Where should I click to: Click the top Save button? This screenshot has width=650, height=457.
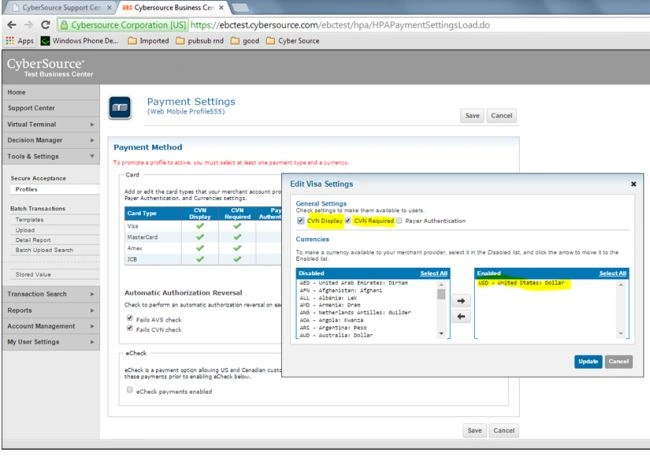click(472, 116)
